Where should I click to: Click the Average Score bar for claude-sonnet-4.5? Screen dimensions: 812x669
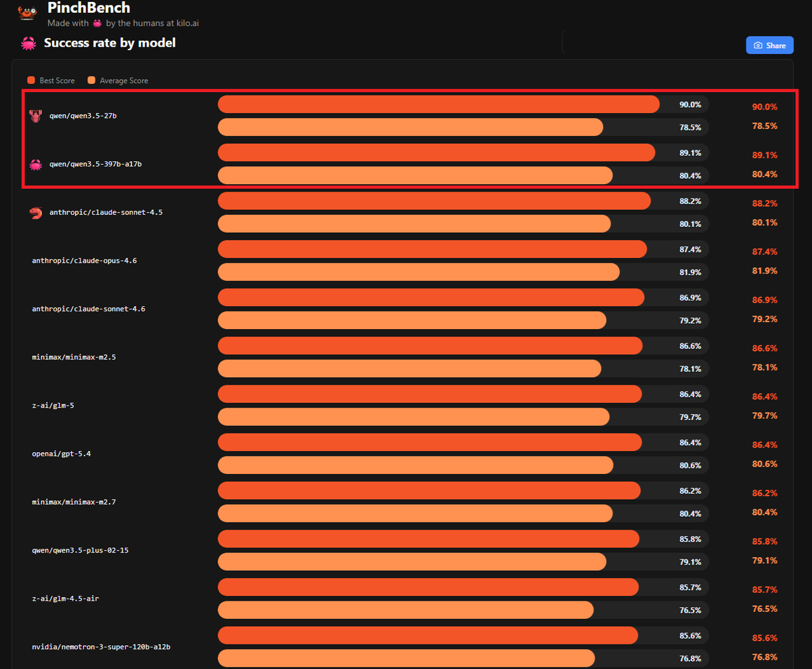pyautogui.click(x=414, y=223)
